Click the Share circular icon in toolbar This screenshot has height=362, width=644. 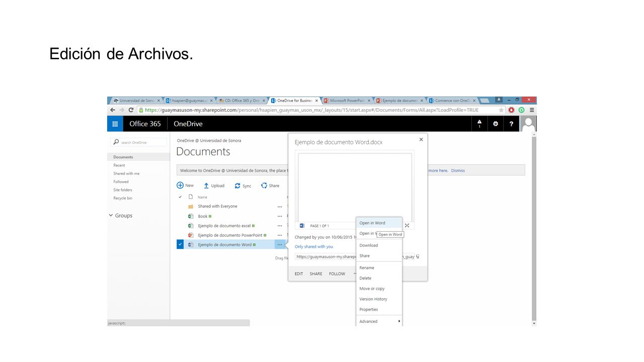(x=264, y=186)
